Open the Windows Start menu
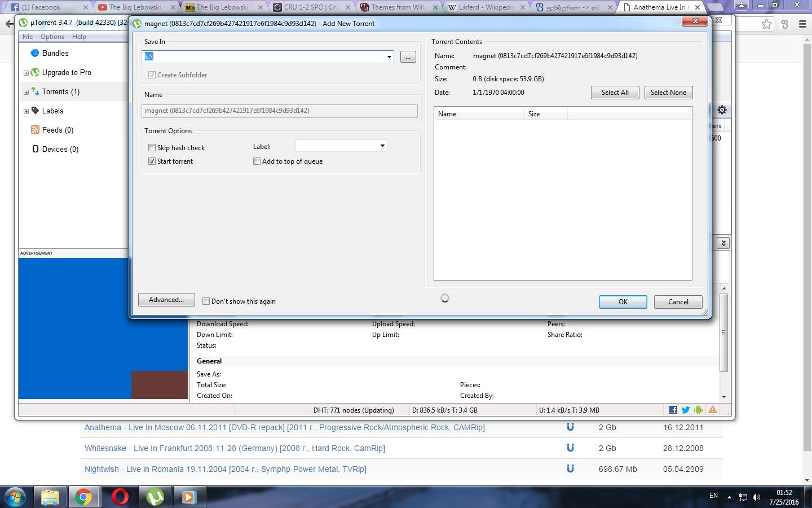 (x=16, y=497)
